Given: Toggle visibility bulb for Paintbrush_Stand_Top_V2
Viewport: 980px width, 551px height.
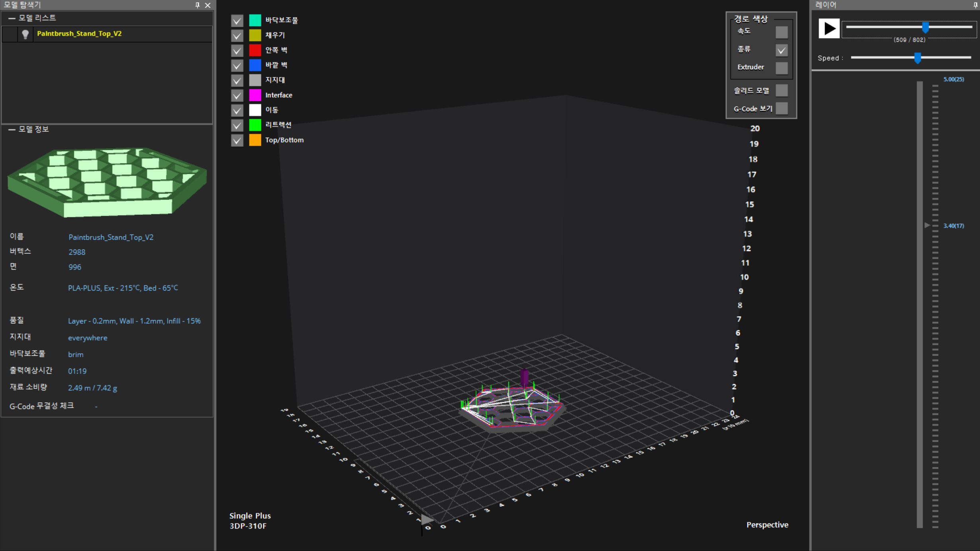Looking at the screenshot, I should tap(25, 34).
